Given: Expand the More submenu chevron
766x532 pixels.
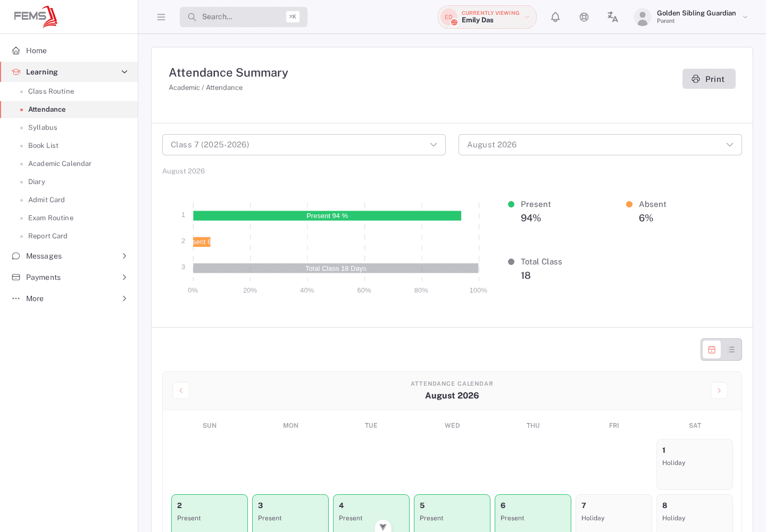Looking at the screenshot, I should (124, 298).
